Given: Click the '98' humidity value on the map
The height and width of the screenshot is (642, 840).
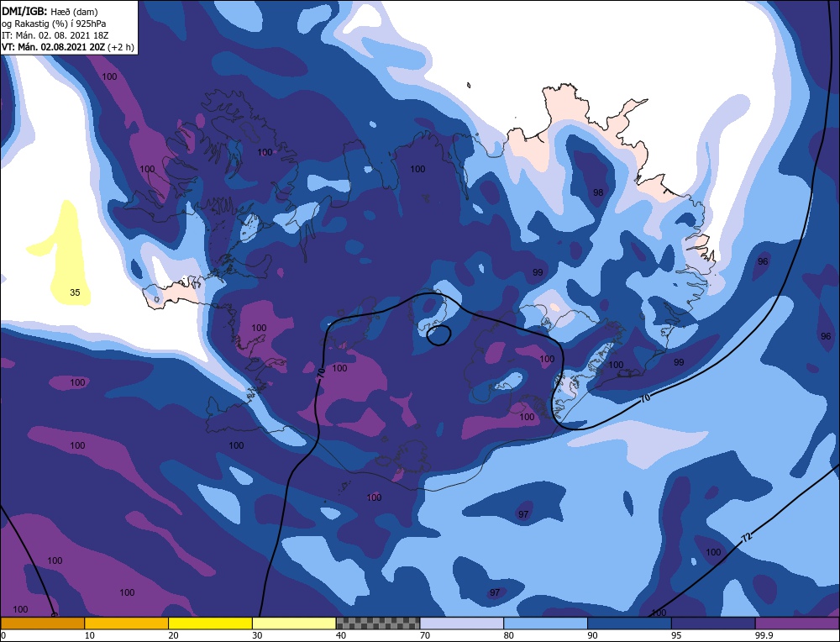Looking at the screenshot, I should 598,192.
